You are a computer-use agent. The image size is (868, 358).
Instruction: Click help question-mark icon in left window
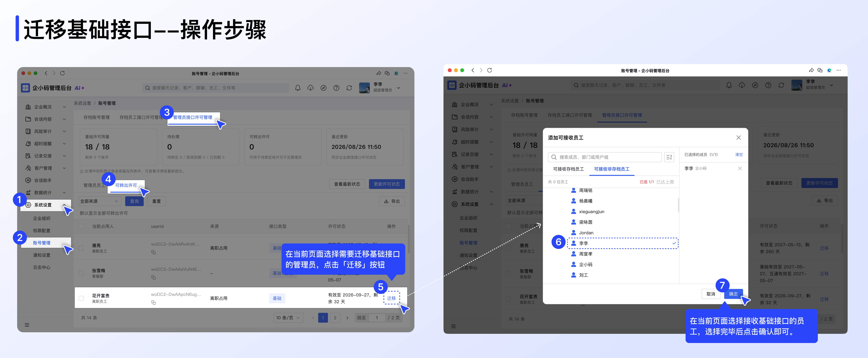click(336, 88)
